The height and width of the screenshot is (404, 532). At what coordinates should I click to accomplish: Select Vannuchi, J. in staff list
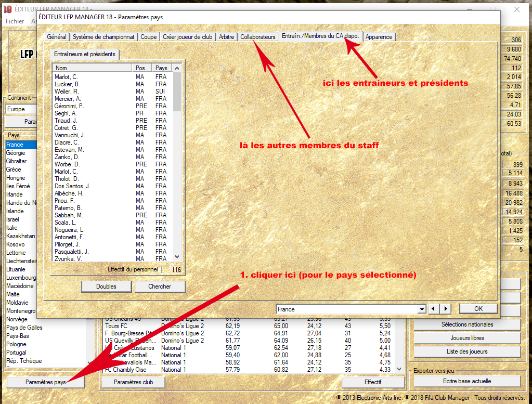click(113, 135)
